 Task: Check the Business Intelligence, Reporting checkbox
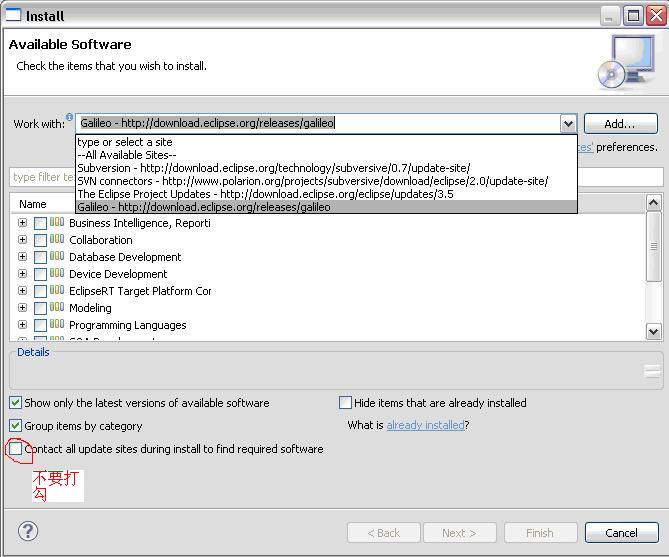40,223
